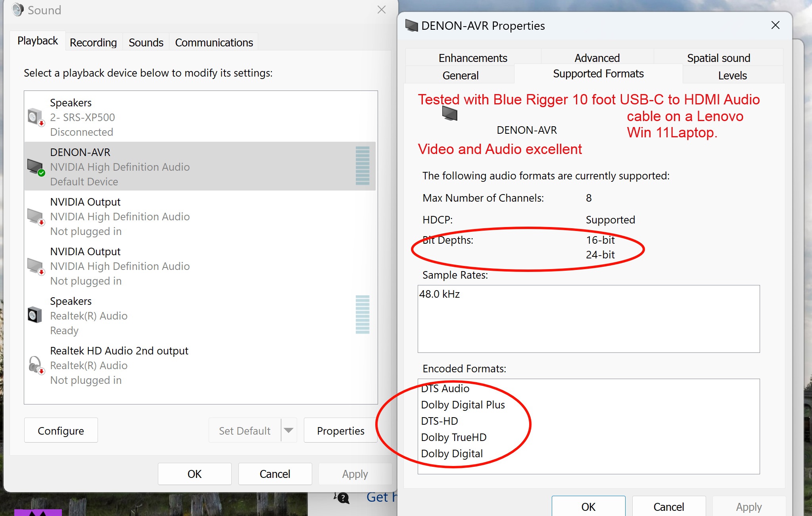Click the Max Number of Channels value 8
This screenshot has height=516, width=812.
click(589, 198)
